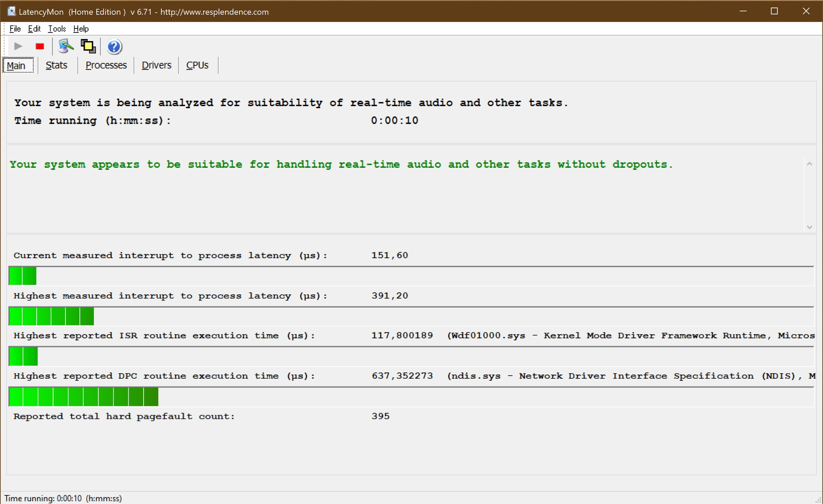Switch to the CPUs tab
This screenshot has width=823, height=504.
[x=197, y=65]
